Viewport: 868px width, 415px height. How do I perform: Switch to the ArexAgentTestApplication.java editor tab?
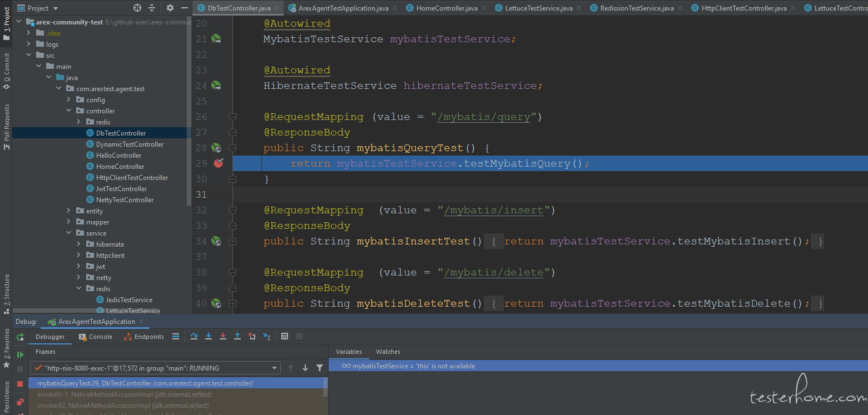(343, 8)
